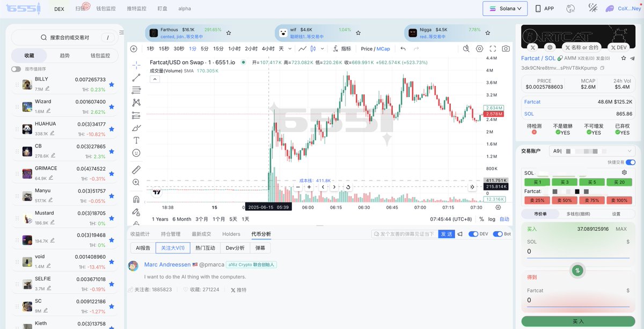The height and width of the screenshot is (329, 644).
Task: Collapse the volume indicator legend
Action: pyautogui.click(x=154, y=79)
